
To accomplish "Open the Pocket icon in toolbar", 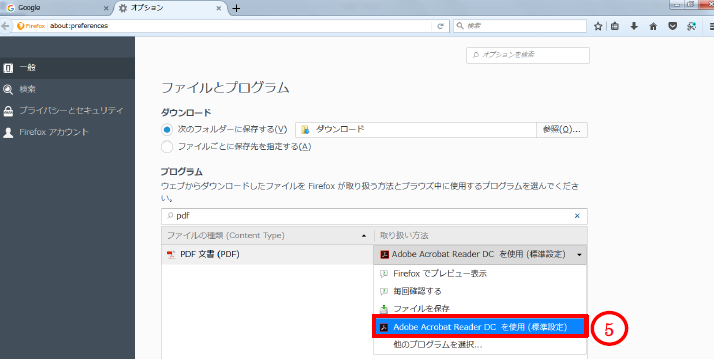I will 672,26.
